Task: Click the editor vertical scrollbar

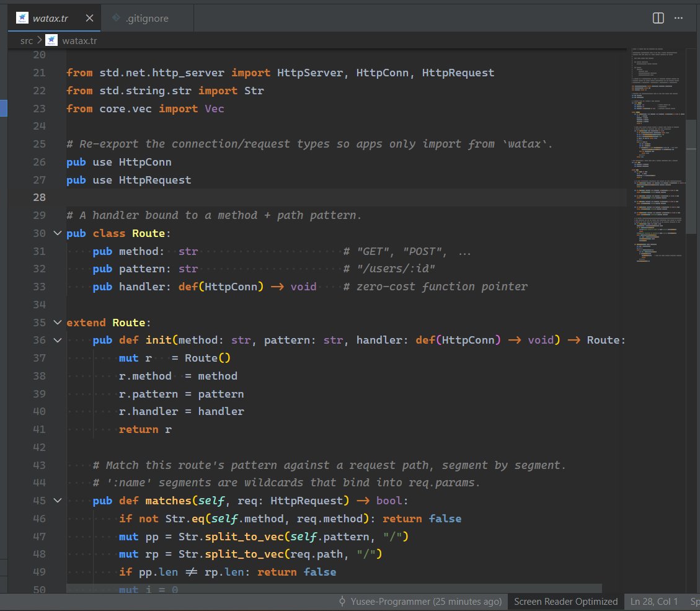Action: pos(691,176)
